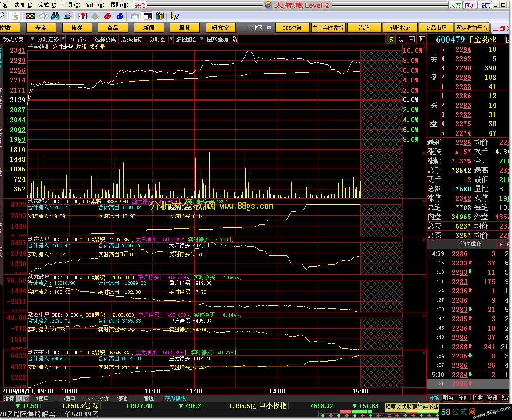The image size is (512, 420).
Task: Click the red circular D toolbar icon
Action: (x=107, y=16)
